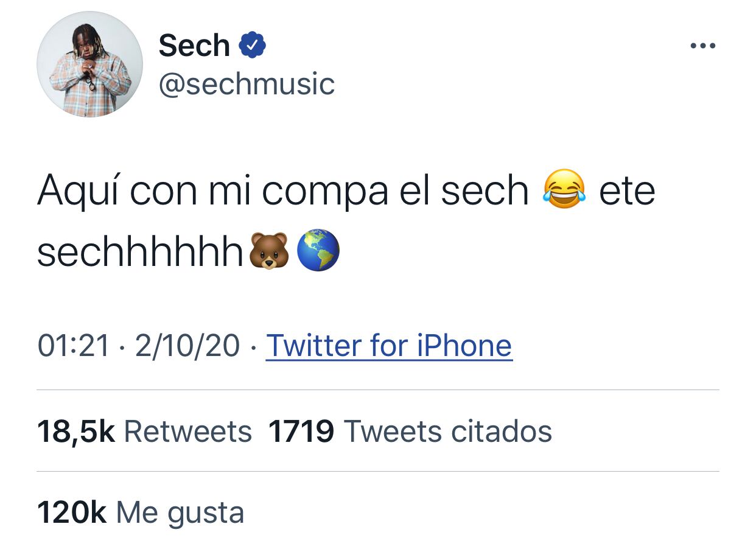Image resolution: width=756 pixels, height=552 pixels.
Task: View the 18,5k Retweets list
Action: pyautogui.click(x=144, y=431)
